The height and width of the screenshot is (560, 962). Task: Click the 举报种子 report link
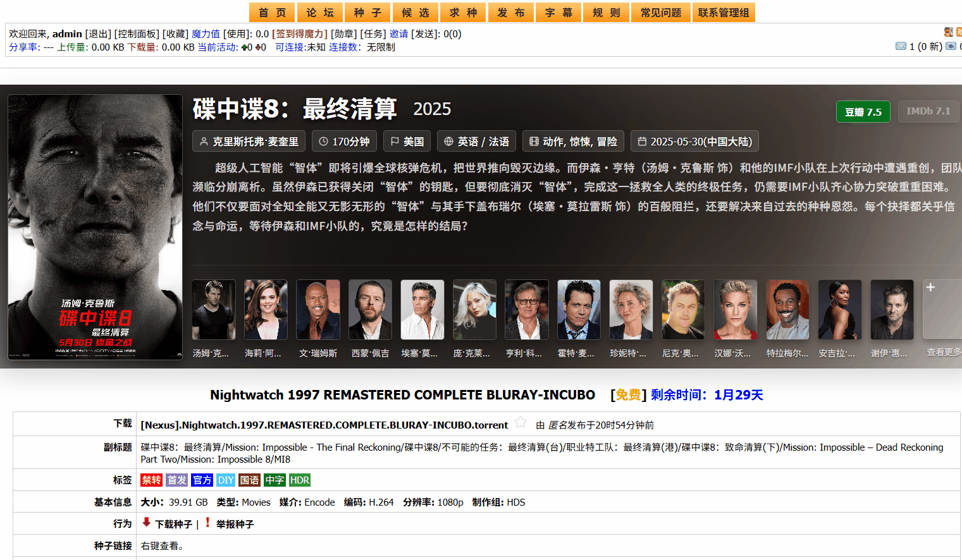[235, 524]
